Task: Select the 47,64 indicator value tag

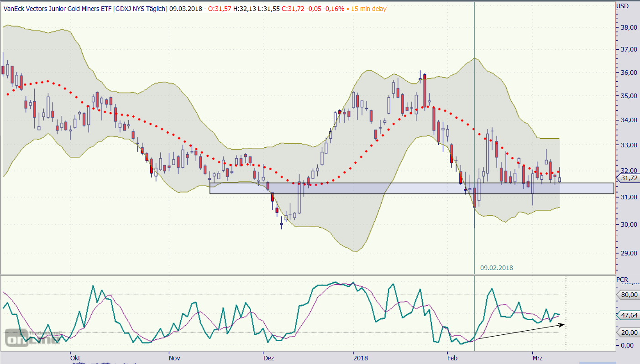Action: point(628,315)
